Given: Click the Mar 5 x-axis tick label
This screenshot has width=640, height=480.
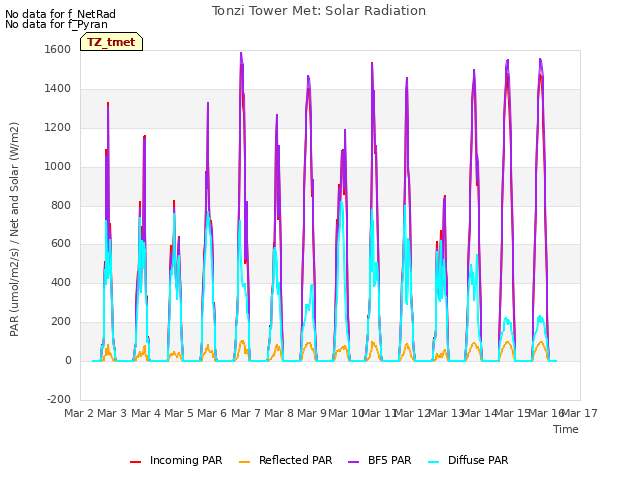Looking at the screenshot, I should (179, 413).
